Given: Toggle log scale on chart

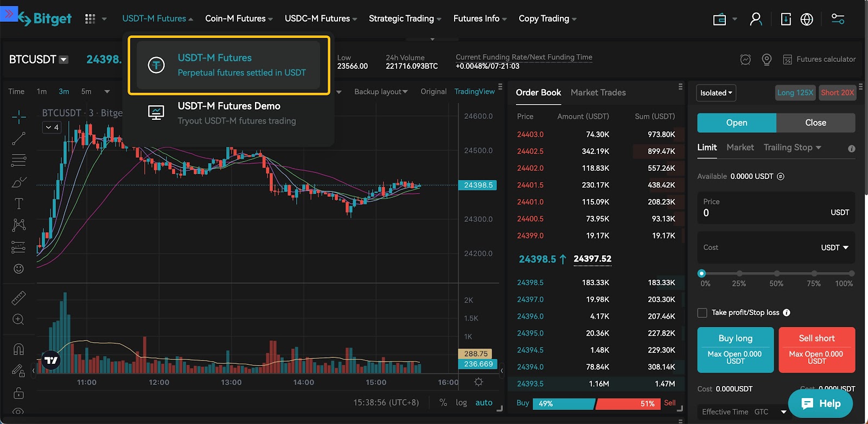Looking at the screenshot, I should (x=461, y=402).
